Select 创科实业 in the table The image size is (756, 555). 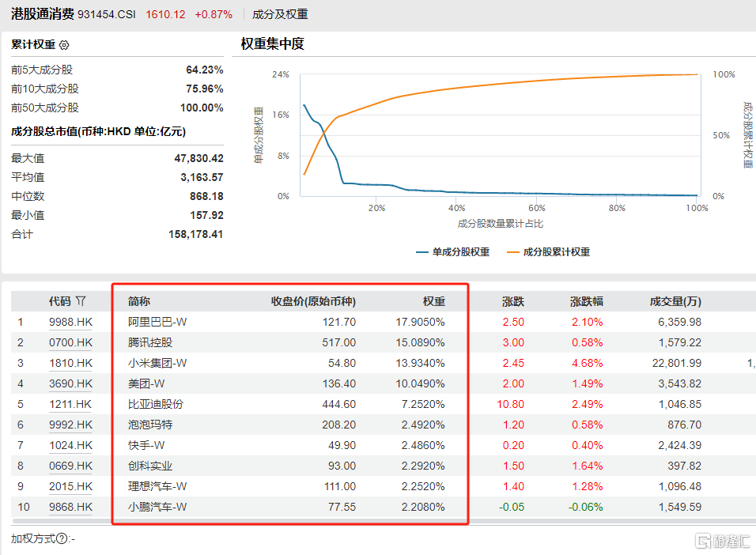(x=150, y=466)
